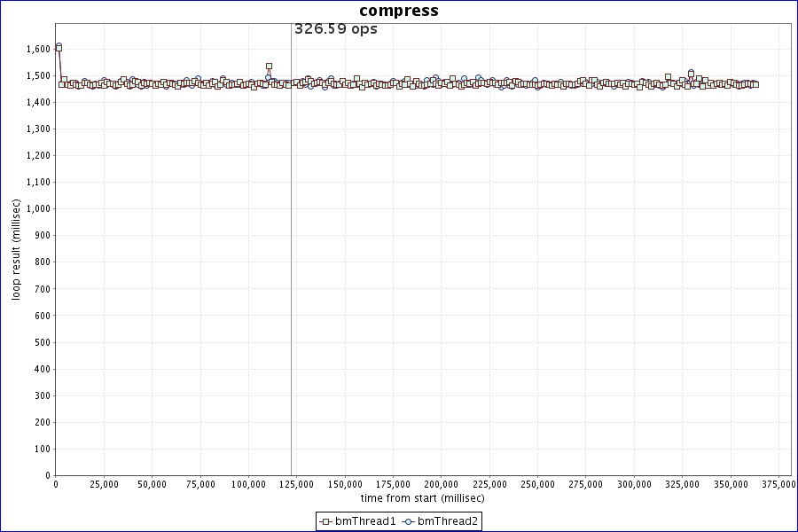
Task: Click the bmThread1 square legend marker
Action: [325, 521]
